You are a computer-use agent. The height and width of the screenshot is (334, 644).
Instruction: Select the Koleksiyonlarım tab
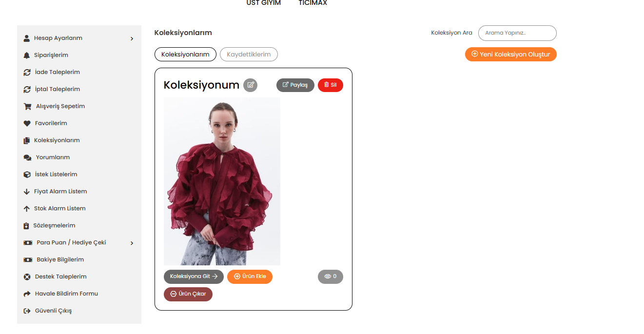coord(185,55)
